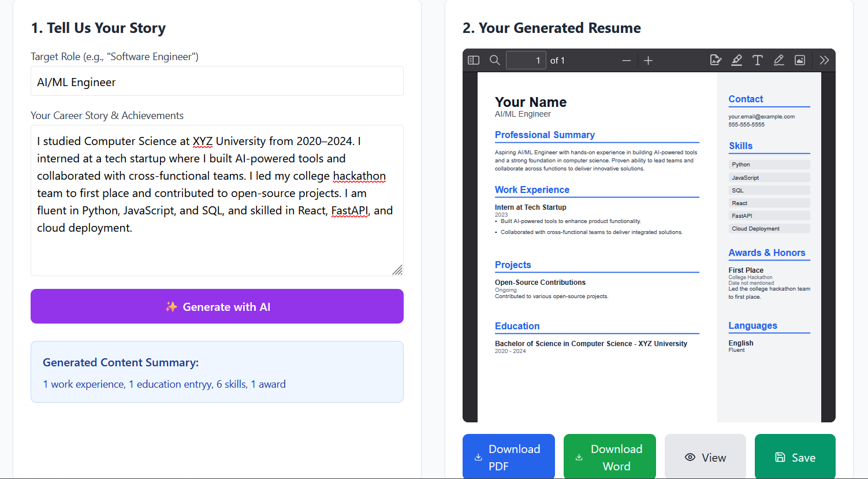This screenshot has width=868, height=479.
Task: Click the Generate with AI button
Action: click(x=217, y=306)
